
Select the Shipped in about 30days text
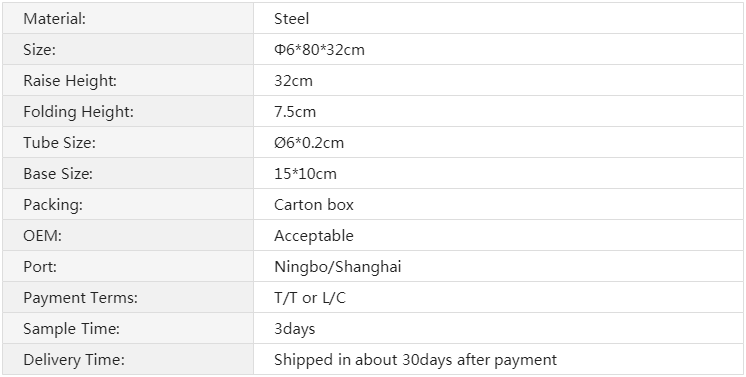pos(363,360)
